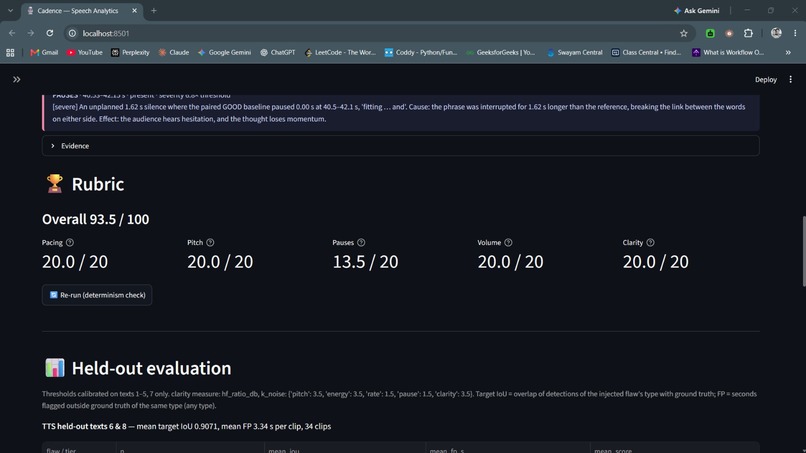806x453 pixels.
Task: Go forward with the browser forward arrow
Action: click(31, 33)
